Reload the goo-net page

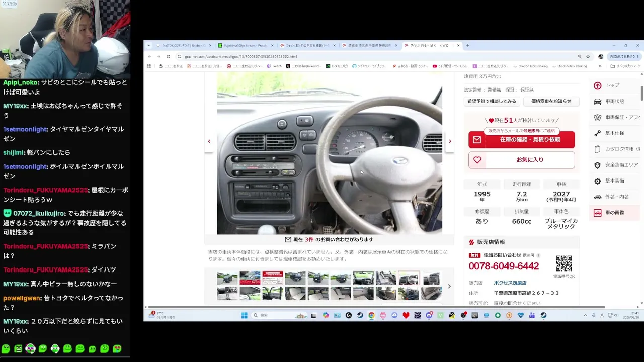point(168,57)
